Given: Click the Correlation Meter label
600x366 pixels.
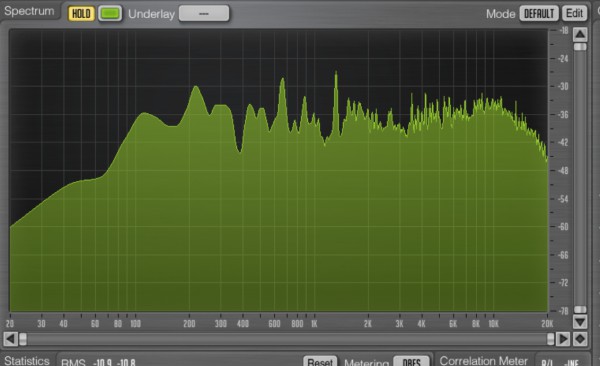Looking at the screenshot, I should pos(483,361).
